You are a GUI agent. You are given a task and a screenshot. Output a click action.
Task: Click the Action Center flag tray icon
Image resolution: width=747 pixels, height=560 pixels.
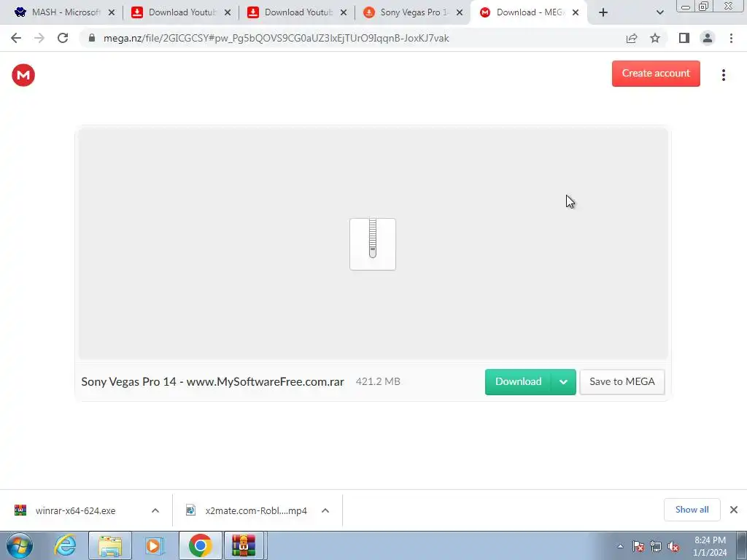pyautogui.click(x=638, y=546)
